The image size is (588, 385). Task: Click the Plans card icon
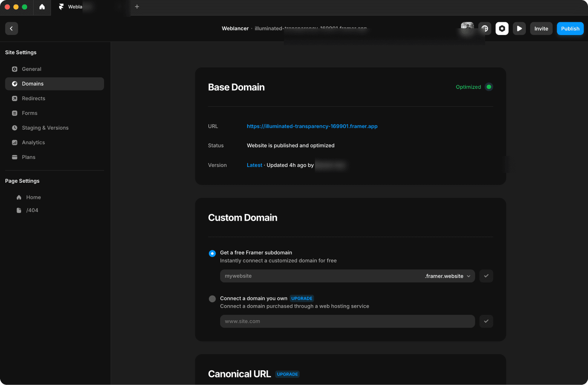pos(15,157)
